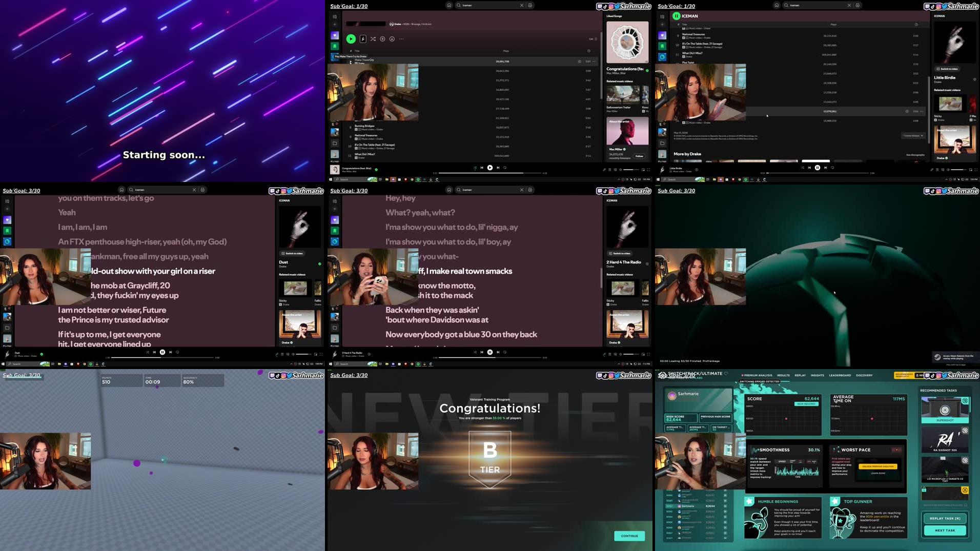Toggle green saved check beside Congratulations in player bar
The image size is (980, 551).
click(376, 169)
